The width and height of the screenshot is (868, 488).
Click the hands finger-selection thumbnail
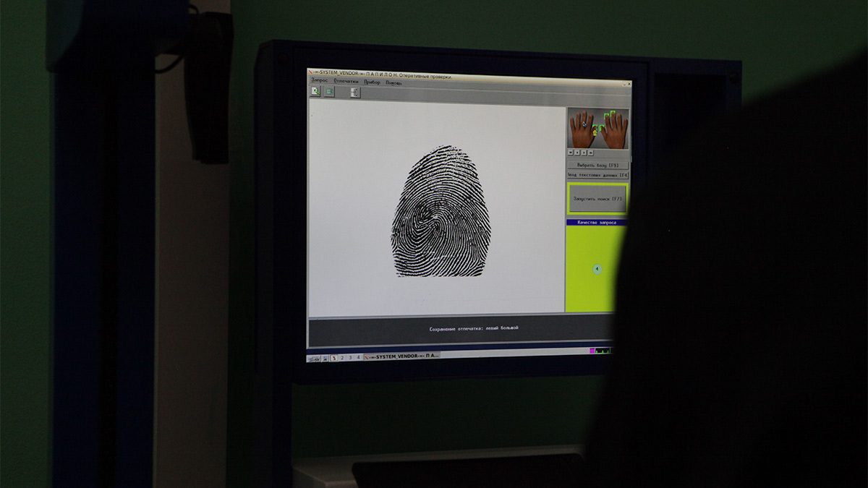(x=597, y=129)
